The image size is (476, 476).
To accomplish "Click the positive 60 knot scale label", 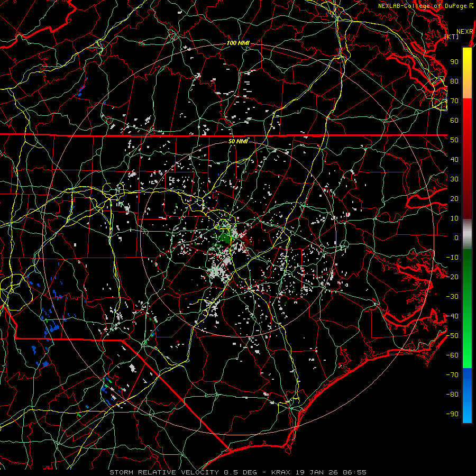I will point(454,121).
